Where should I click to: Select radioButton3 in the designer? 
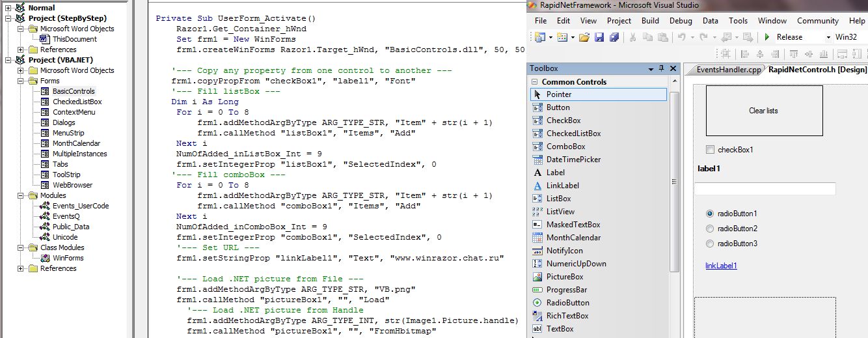pyautogui.click(x=710, y=244)
